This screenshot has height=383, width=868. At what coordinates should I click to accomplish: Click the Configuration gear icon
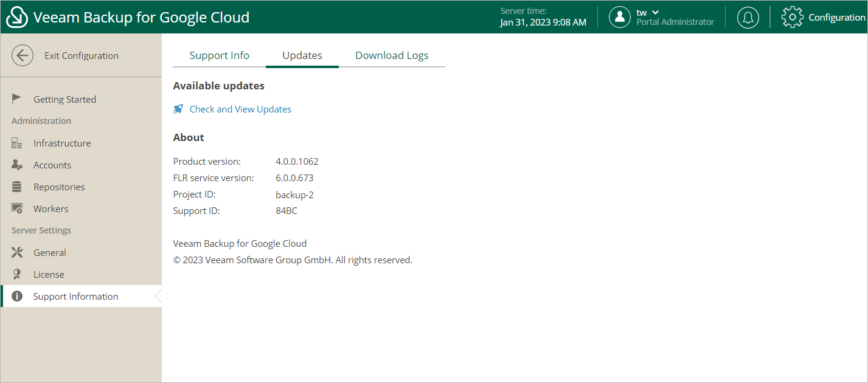(x=792, y=17)
